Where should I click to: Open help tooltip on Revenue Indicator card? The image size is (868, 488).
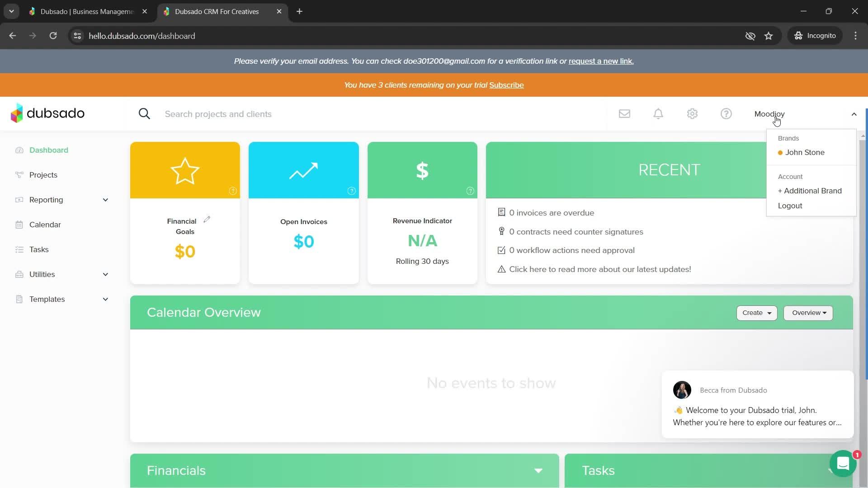click(470, 191)
